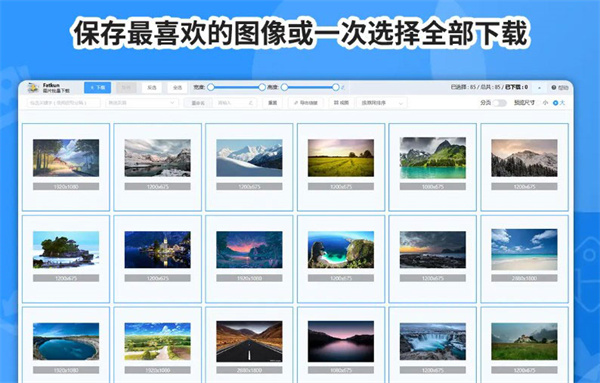600x383 pixels.
Task: Click the export links button
Action: point(305,103)
